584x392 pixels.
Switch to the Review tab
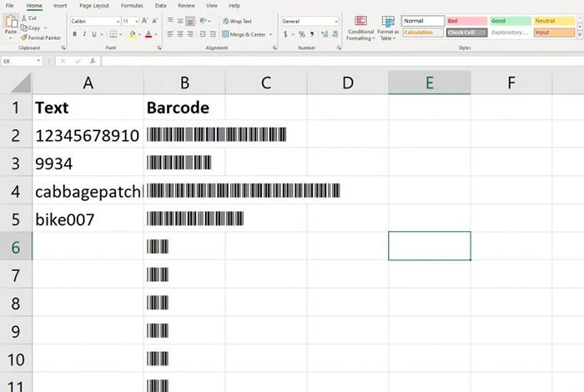click(186, 6)
